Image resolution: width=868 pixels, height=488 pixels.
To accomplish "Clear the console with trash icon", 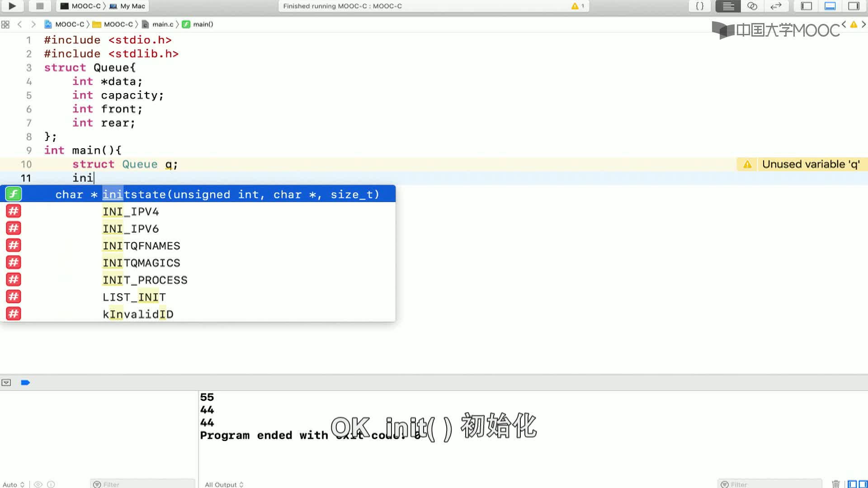I will click(836, 484).
